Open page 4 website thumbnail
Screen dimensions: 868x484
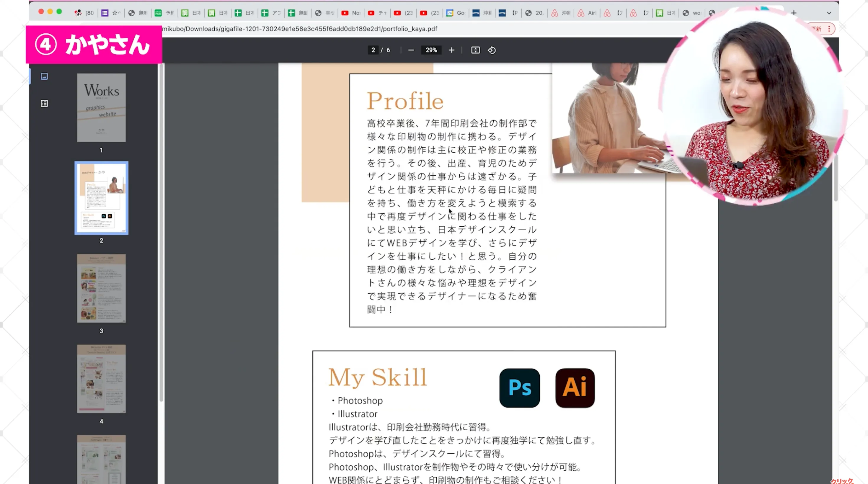point(102,379)
